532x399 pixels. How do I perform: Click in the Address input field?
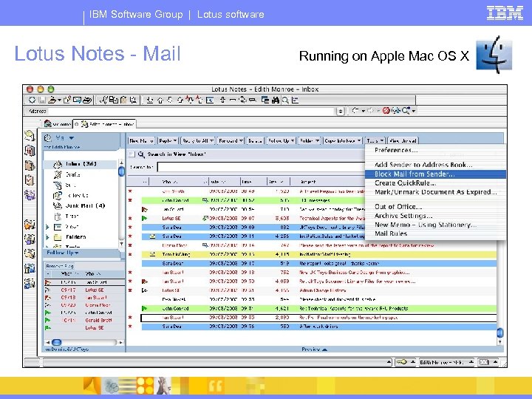click(191, 111)
